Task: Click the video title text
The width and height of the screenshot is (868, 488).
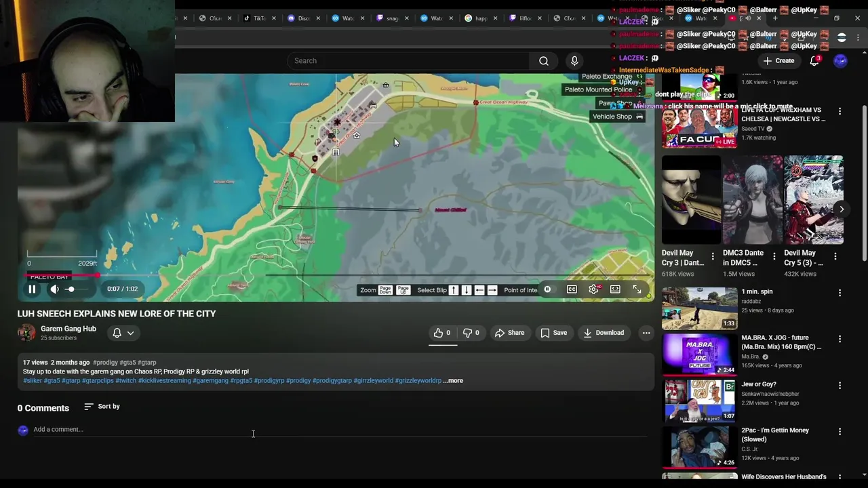Action: click(117, 314)
